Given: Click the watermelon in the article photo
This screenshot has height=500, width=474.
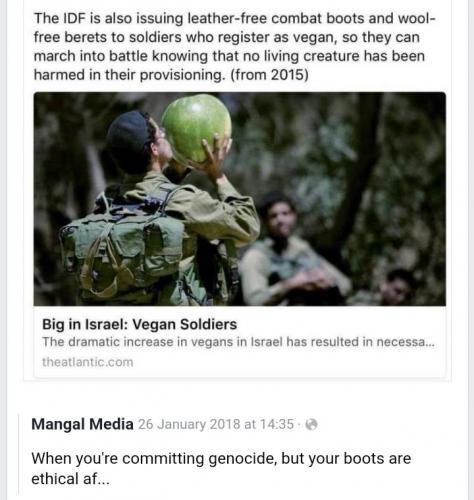Looking at the screenshot, I should (196, 127).
